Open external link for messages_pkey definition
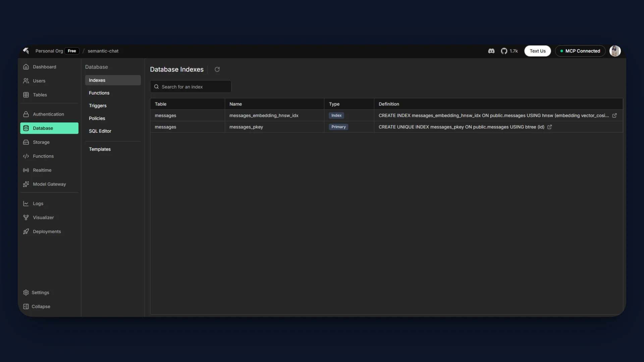 pos(549,127)
